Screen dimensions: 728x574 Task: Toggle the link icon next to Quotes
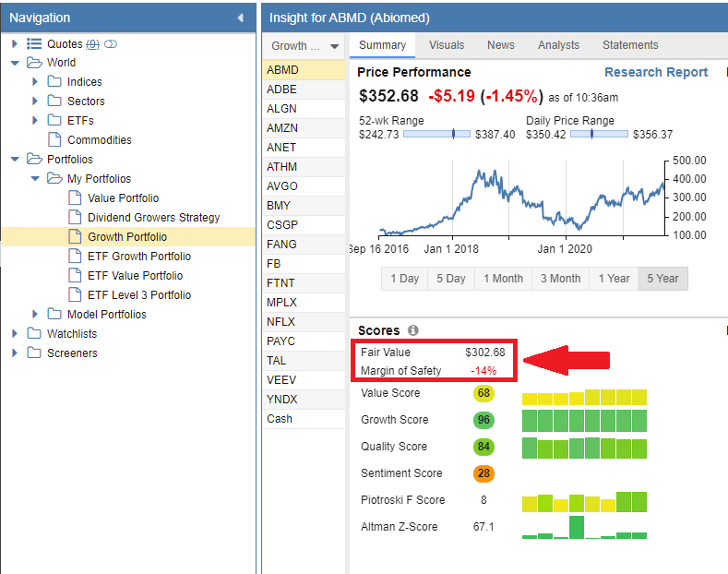point(111,44)
